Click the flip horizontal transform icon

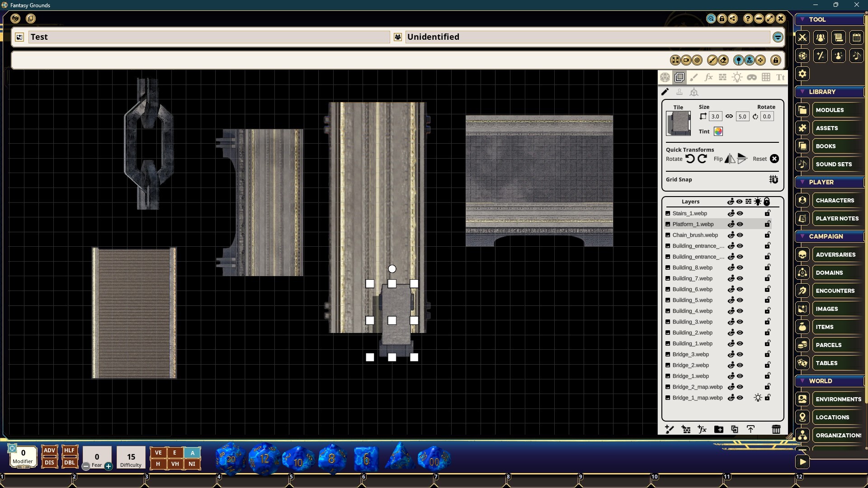[x=730, y=159]
